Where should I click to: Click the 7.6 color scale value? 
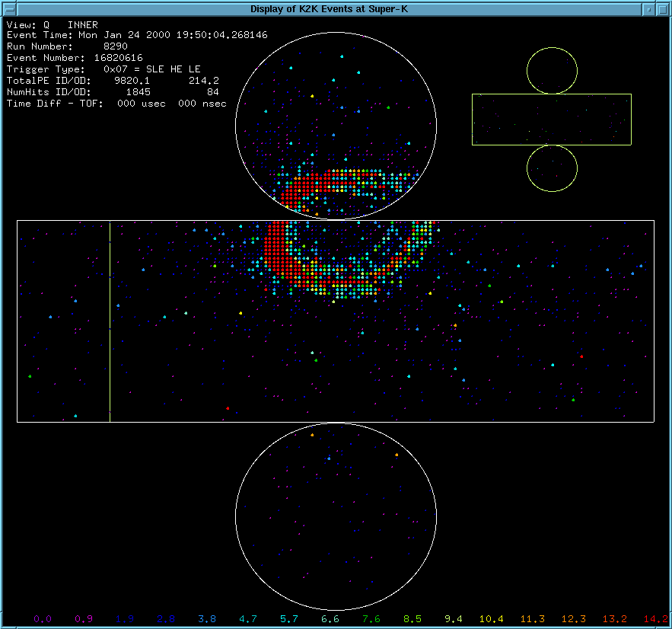(371, 619)
